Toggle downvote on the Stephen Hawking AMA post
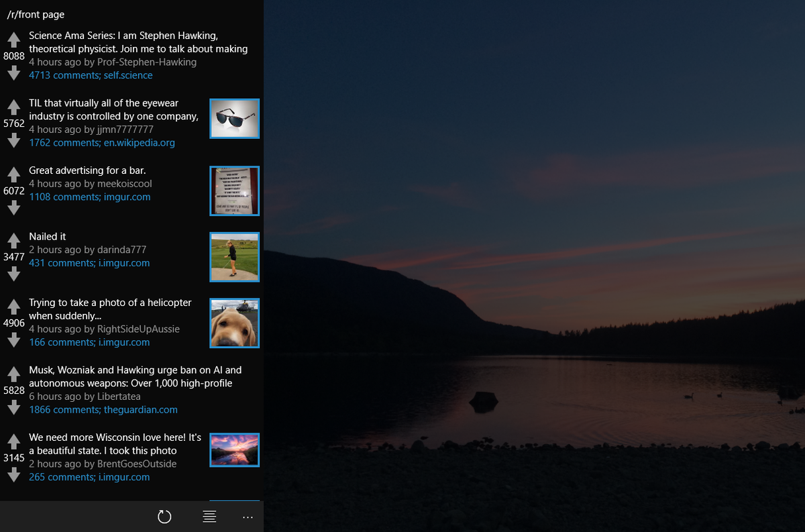The width and height of the screenshot is (805, 532). click(x=13, y=73)
